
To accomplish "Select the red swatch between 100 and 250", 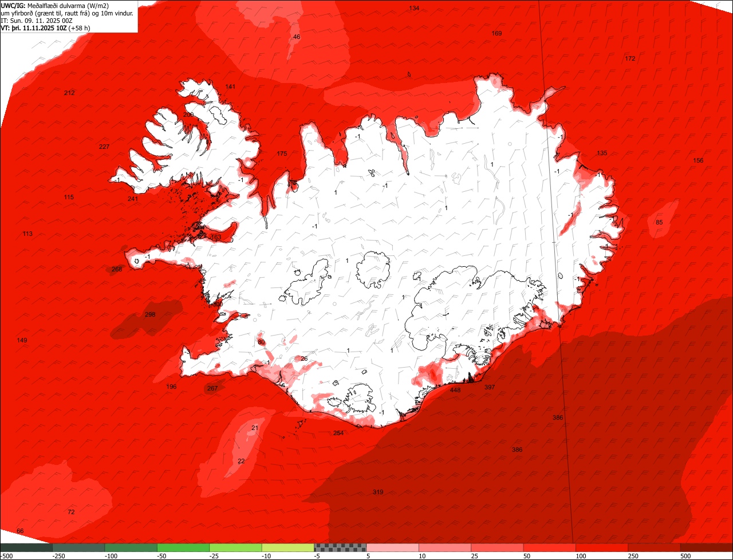I will pyautogui.click(x=602, y=547).
